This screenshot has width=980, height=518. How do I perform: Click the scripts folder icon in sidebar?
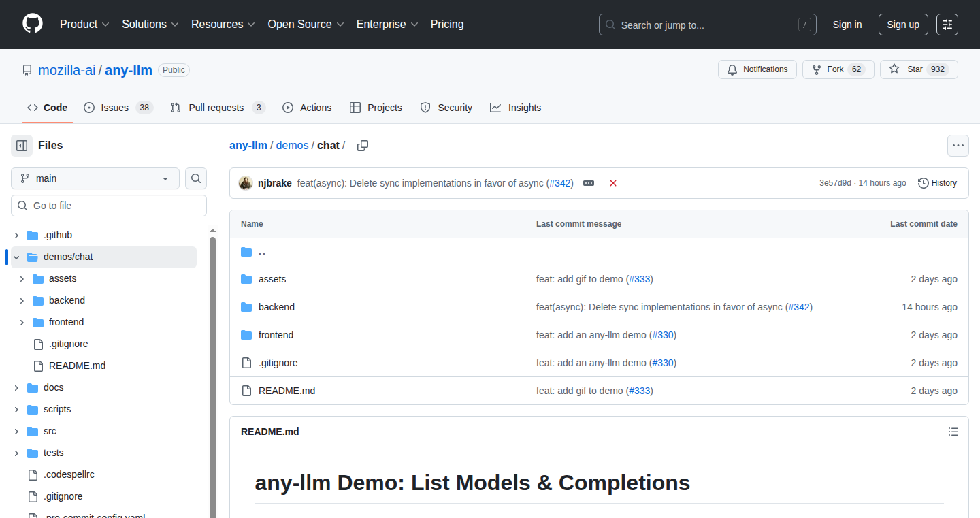(33, 409)
